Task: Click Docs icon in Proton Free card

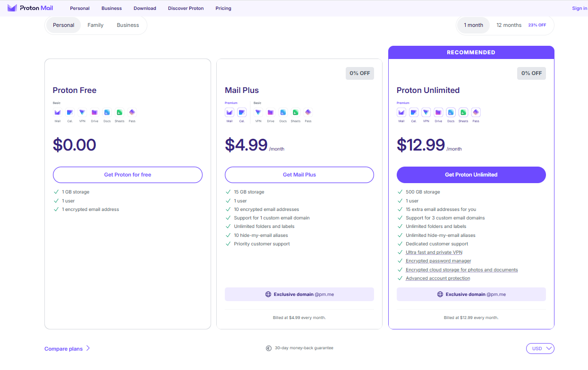Action: (107, 112)
